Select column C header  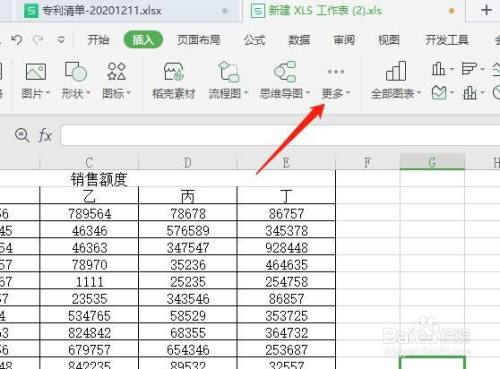(89, 162)
